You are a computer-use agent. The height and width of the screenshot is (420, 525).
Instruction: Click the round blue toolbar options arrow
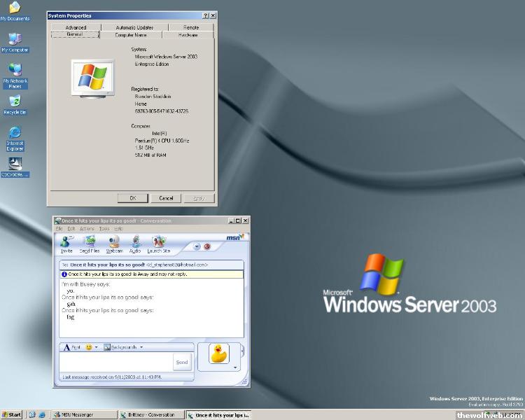pyautogui.click(x=197, y=246)
